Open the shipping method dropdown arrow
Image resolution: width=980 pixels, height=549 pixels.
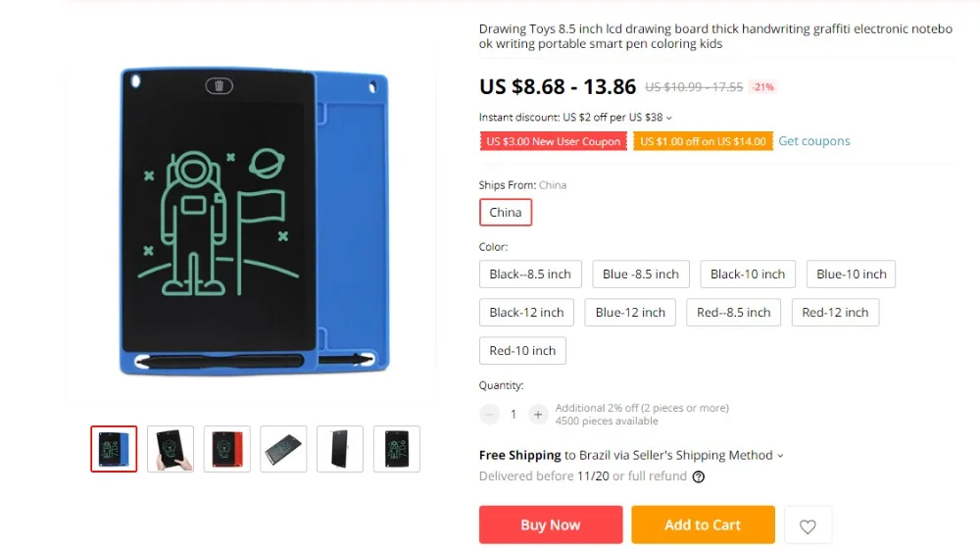pyautogui.click(x=780, y=456)
